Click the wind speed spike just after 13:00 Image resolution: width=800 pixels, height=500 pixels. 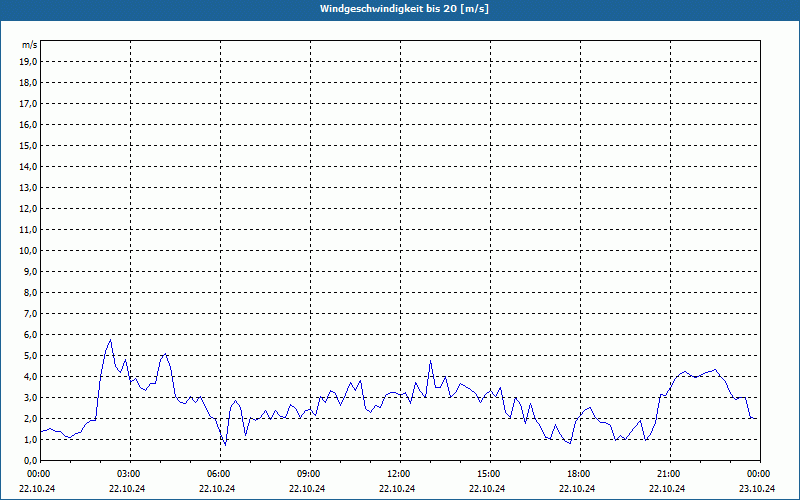(x=431, y=361)
